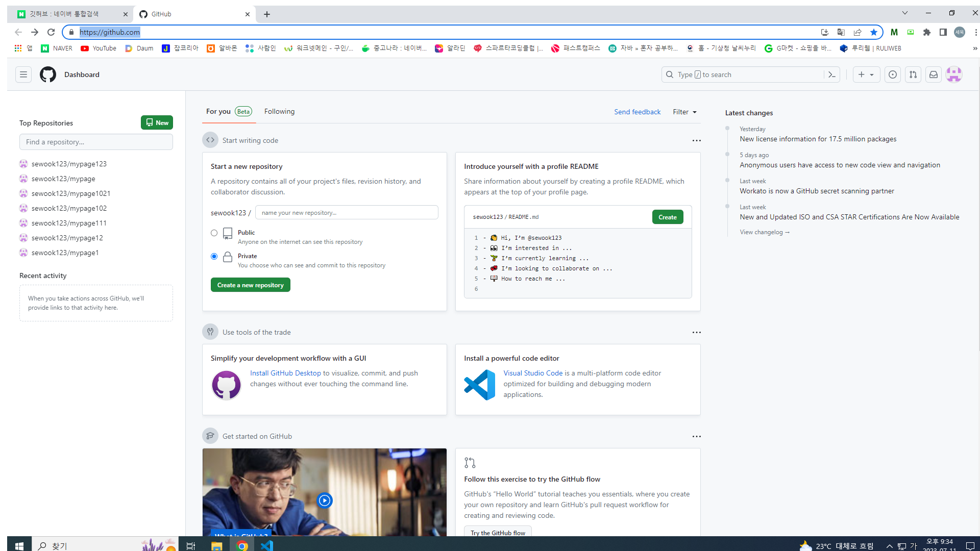This screenshot has height=551, width=980.
Task: Open the sewook123/mypage1021 repository
Action: 71,193
